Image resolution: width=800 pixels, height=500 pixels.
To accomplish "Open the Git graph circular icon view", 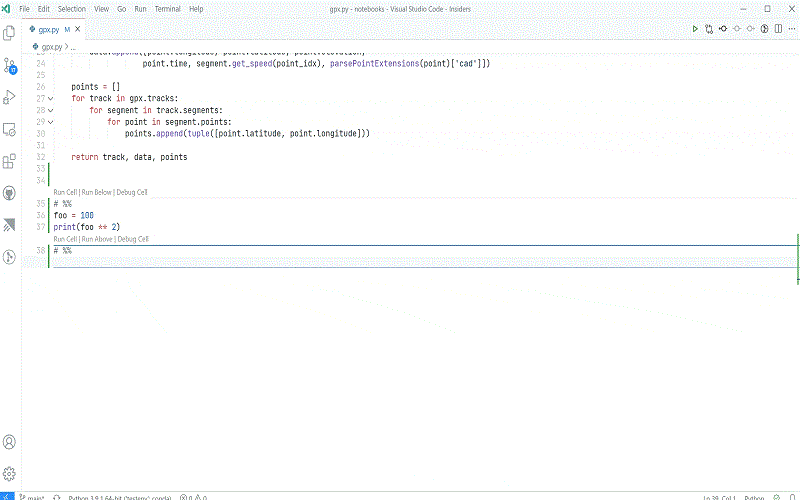I will (9, 257).
